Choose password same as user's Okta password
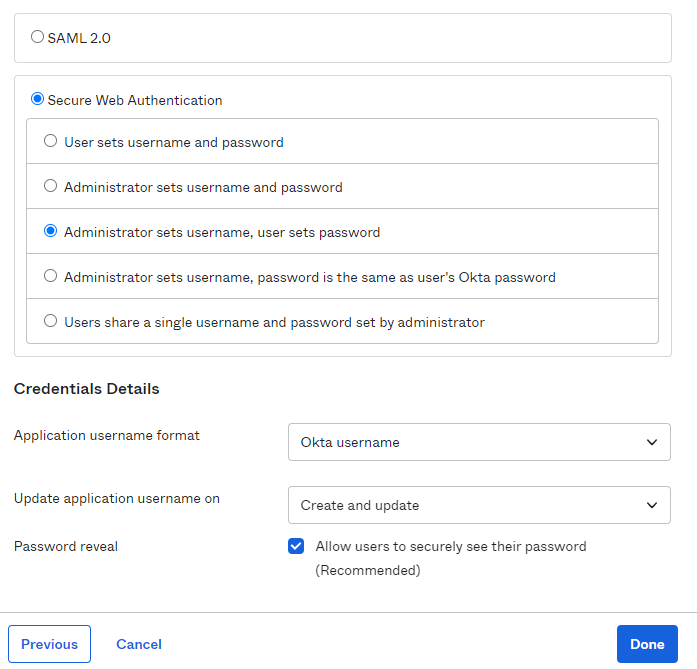Screen dimensions: 697x669 [51, 276]
